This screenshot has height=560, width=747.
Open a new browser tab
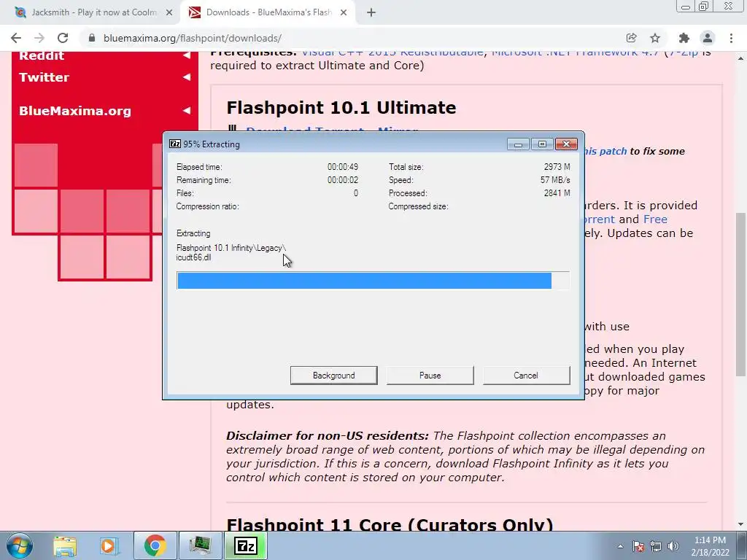coord(371,12)
